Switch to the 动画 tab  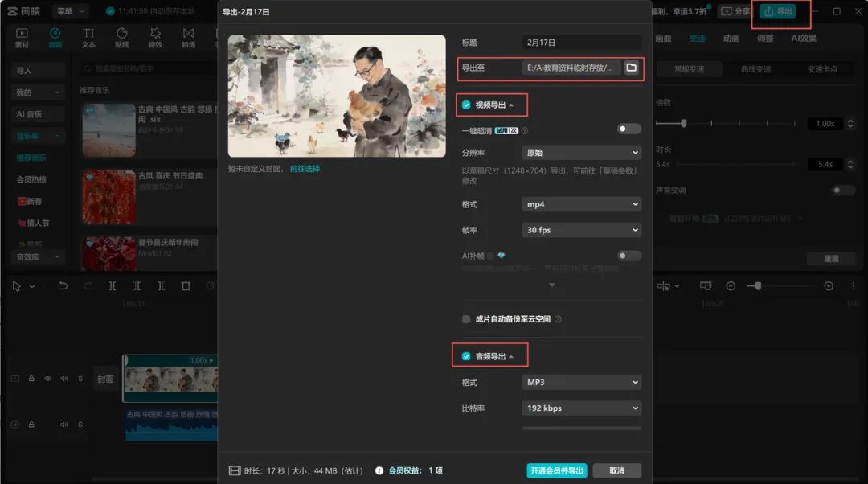click(731, 39)
